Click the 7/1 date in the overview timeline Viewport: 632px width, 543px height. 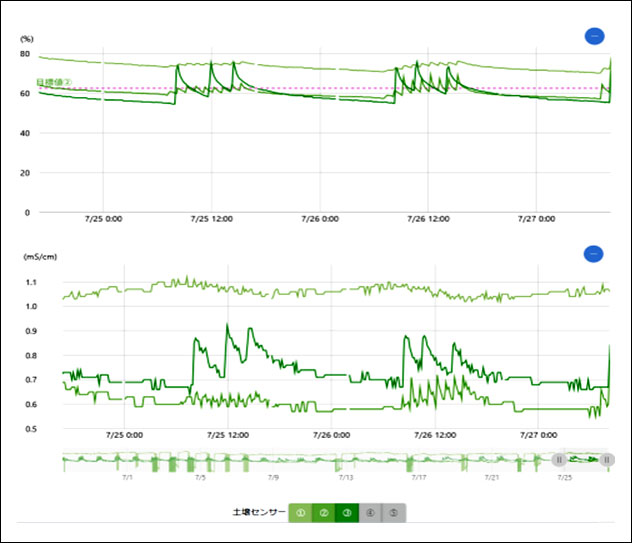pos(127,477)
